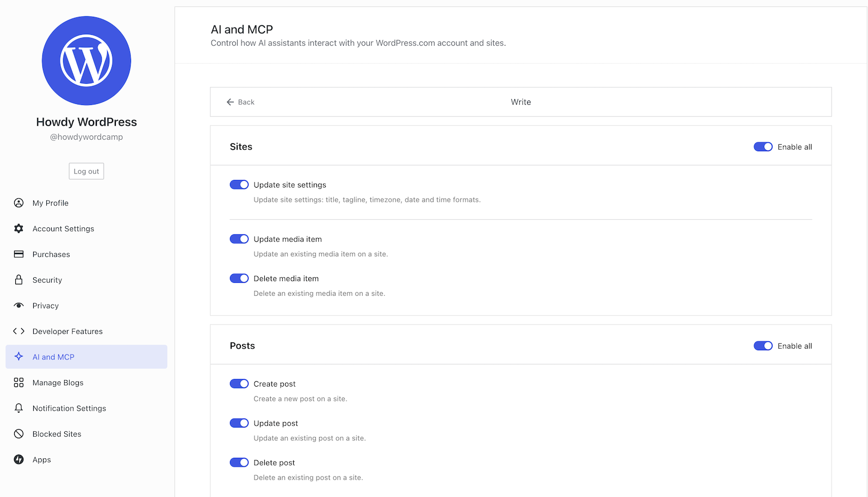Screen dimensions: 868x497
Task: Open Manage Blogs page
Action: (x=86, y=382)
